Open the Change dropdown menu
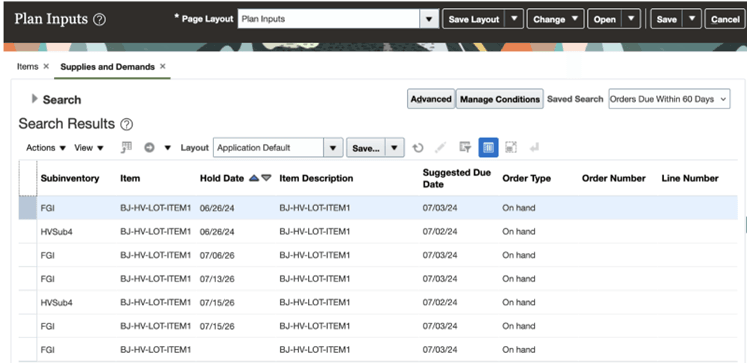This screenshot has width=747, height=363. point(555,20)
